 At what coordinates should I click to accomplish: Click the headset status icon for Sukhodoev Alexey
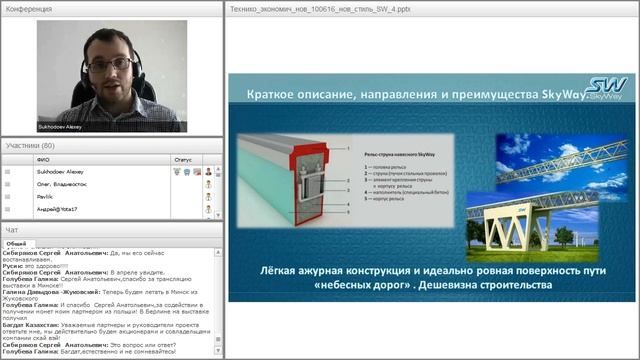187,172
